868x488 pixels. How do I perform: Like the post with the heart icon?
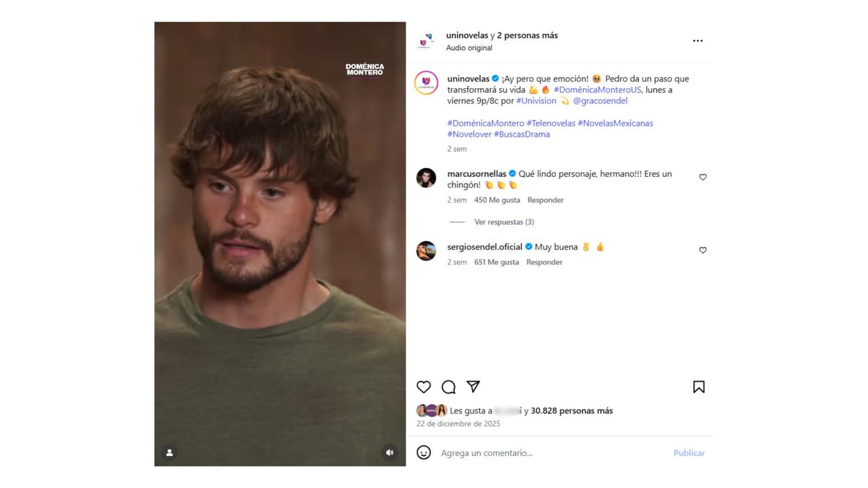coord(423,386)
